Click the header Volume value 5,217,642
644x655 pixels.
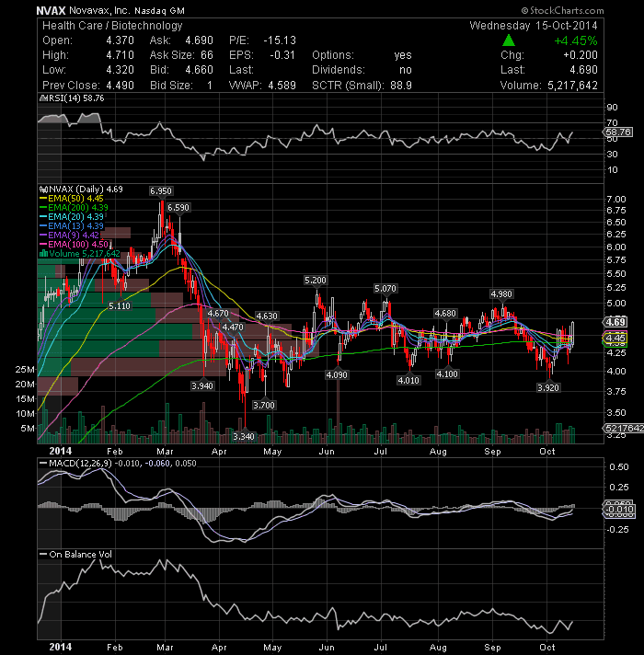click(572, 86)
